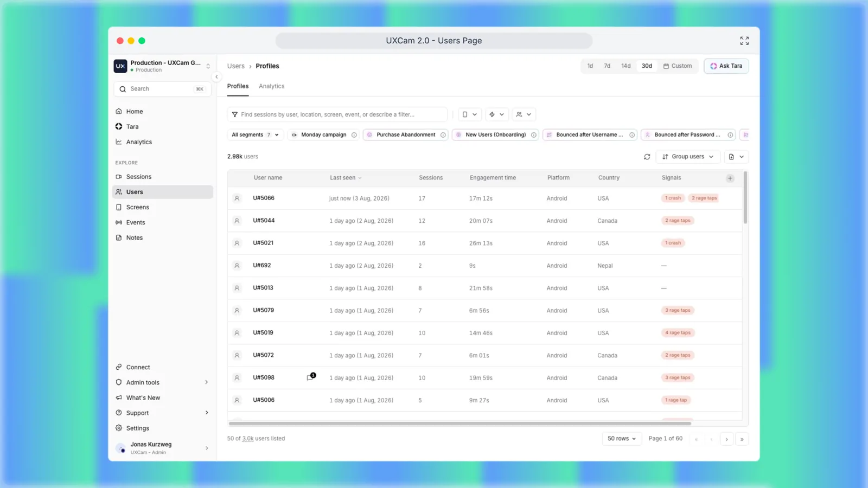868x488 pixels.
Task: Open the users filter dropdown
Action: (x=524, y=114)
